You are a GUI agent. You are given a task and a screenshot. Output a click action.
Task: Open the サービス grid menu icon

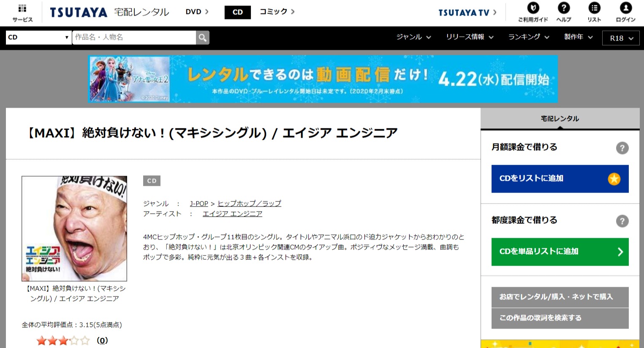[22, 13]
